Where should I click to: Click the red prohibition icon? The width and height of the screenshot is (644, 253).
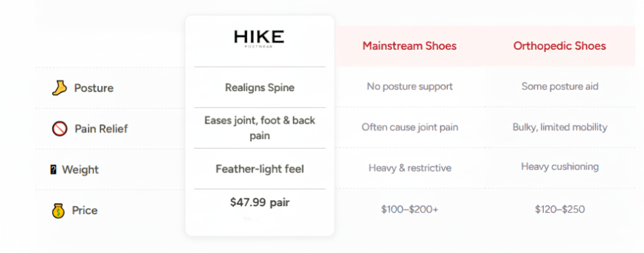coord(60,128)
